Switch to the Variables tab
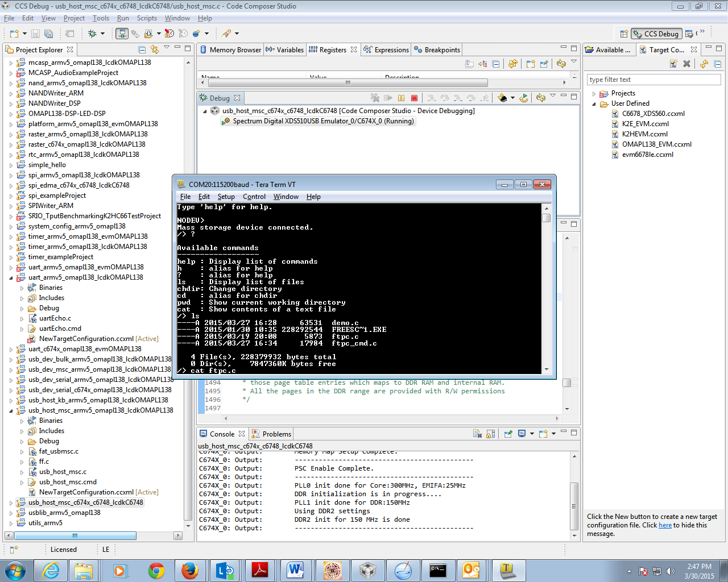Image resolution: width=728 pixels, height=582 pixels. pos(285,50)
